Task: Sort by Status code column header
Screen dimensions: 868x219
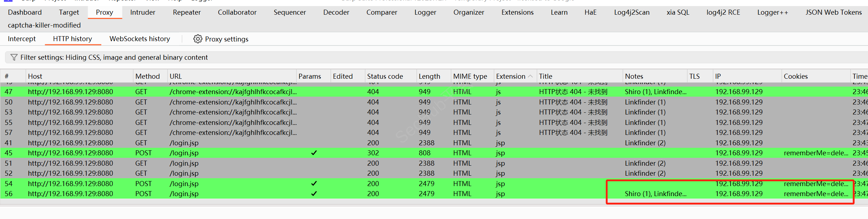Action: tap(385, 76)
